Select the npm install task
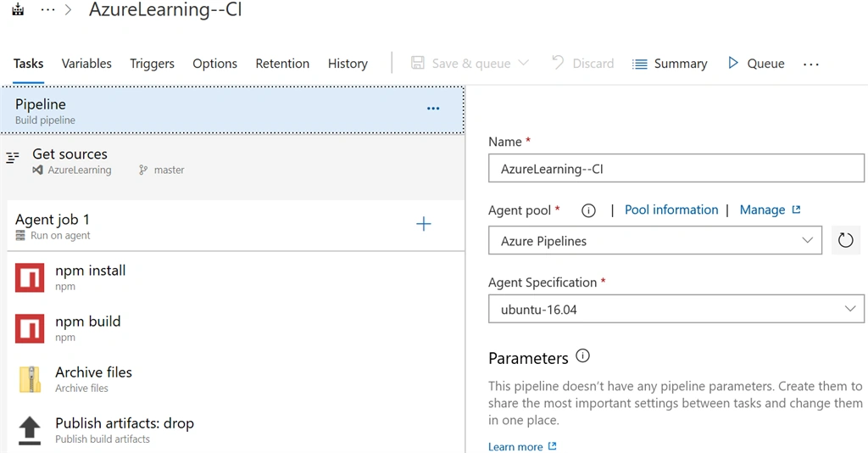 pyautogui.click(x=236, y=277)
